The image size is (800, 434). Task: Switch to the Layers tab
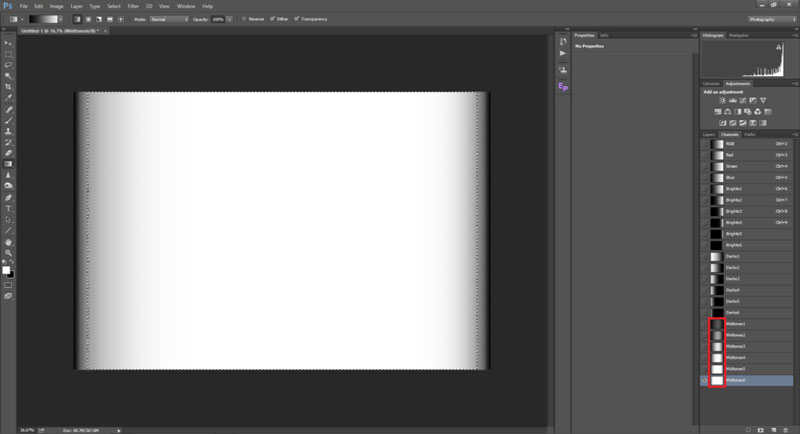tap(708, 133)
